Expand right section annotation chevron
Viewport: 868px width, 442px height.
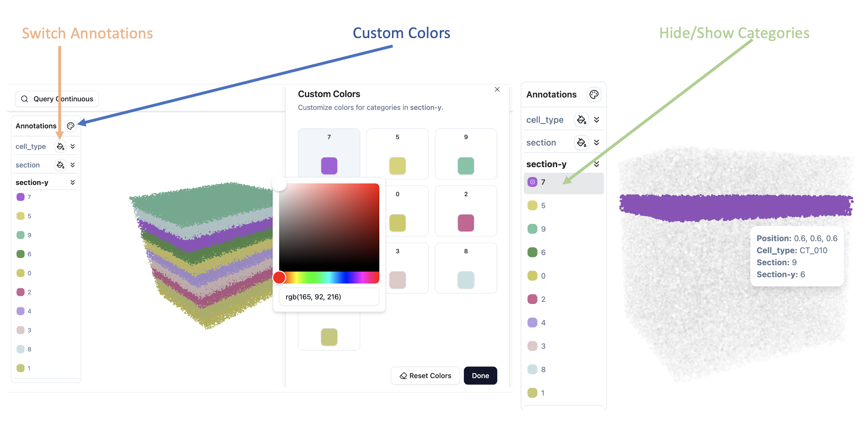click(x=597, y=143)
